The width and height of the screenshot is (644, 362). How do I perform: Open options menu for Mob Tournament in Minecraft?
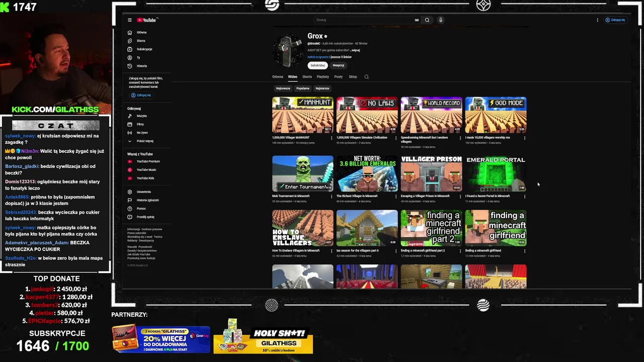[x=332, y=197]
